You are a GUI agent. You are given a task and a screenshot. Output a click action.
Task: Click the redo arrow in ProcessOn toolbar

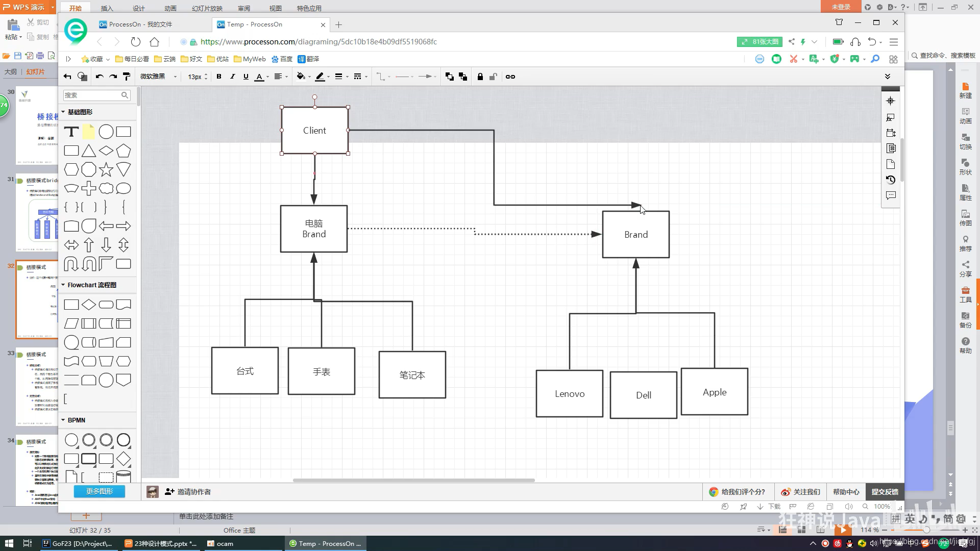113,77
